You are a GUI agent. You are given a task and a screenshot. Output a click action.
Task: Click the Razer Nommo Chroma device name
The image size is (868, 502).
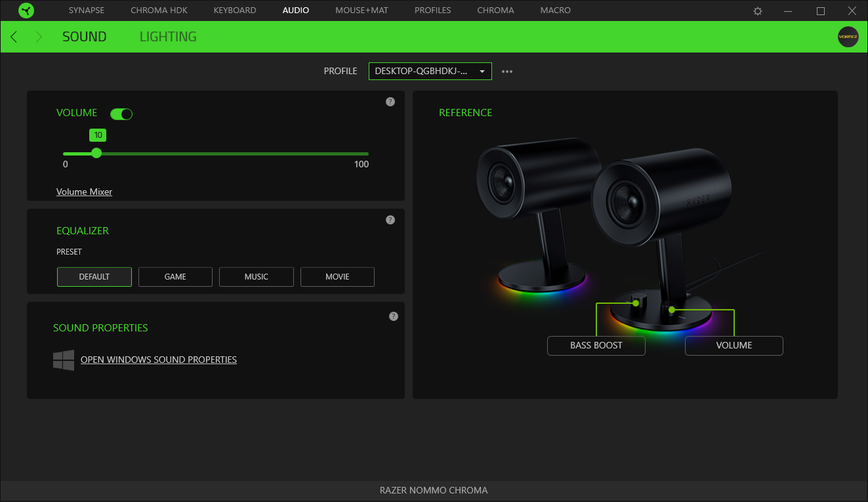pyautogui.click(x=434, y=490)
